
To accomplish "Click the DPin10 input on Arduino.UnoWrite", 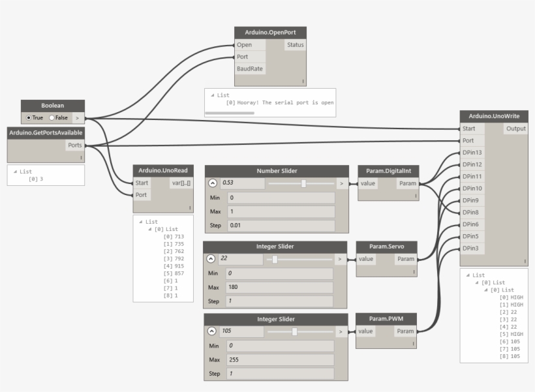I will click(x=472, y=188).
